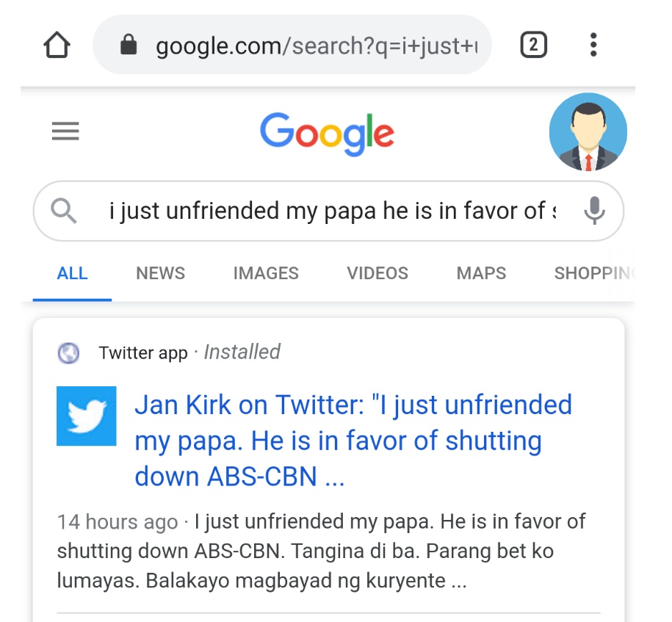Click the Google logo

tap(327, 134)
